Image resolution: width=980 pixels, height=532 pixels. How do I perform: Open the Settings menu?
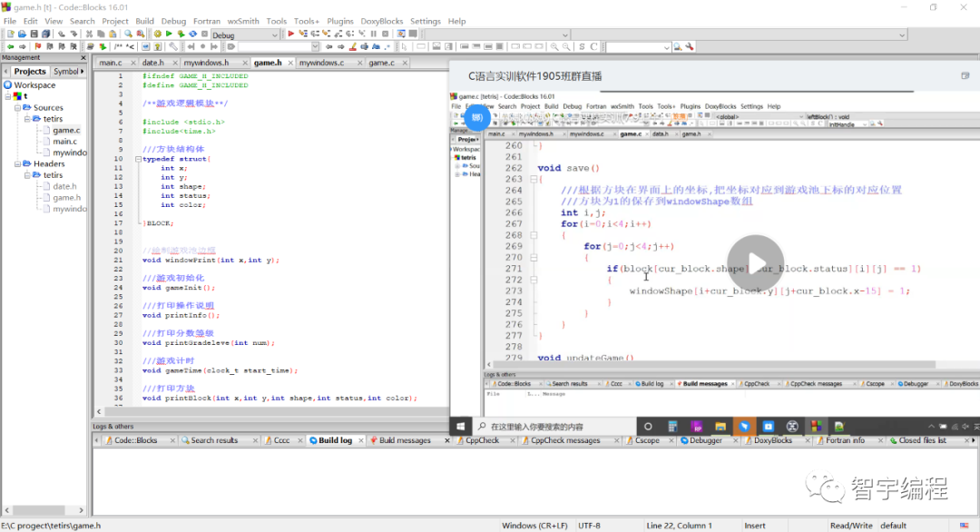426,21
